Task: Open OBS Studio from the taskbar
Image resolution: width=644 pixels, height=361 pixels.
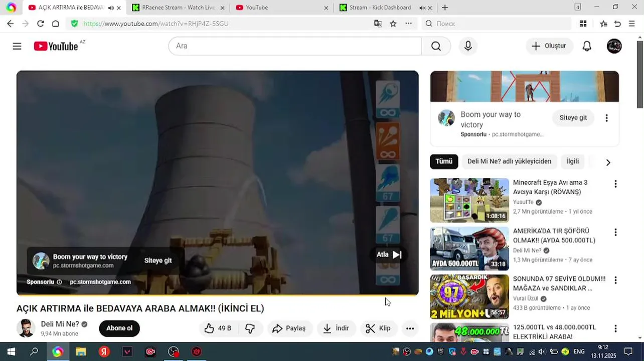Action: (x=173, y=351)
